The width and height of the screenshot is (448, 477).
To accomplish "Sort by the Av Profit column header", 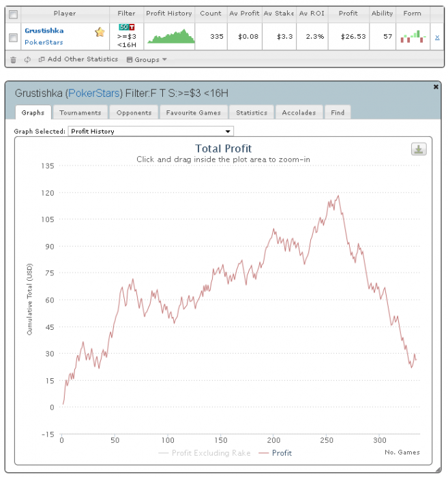I will click(x=244, y=14).
